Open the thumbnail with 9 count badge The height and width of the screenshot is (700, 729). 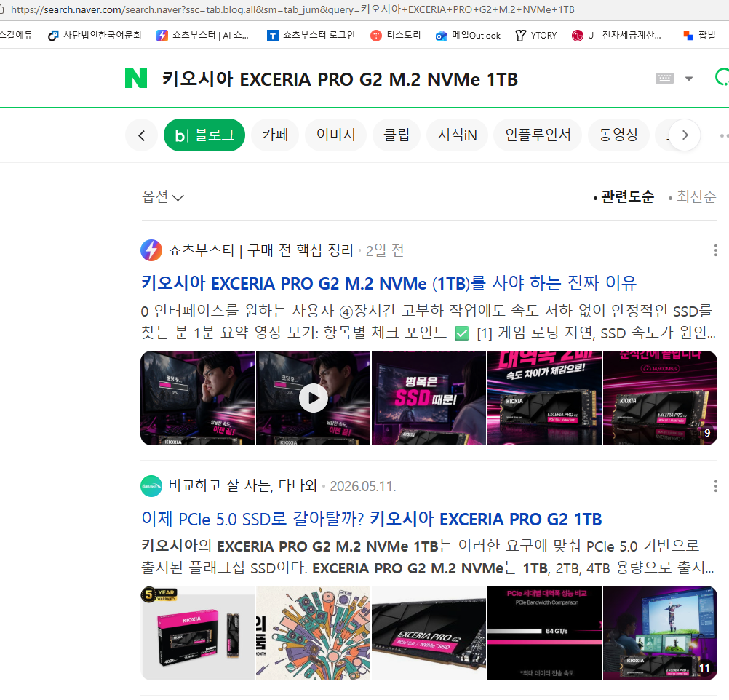tap(660, 398)
